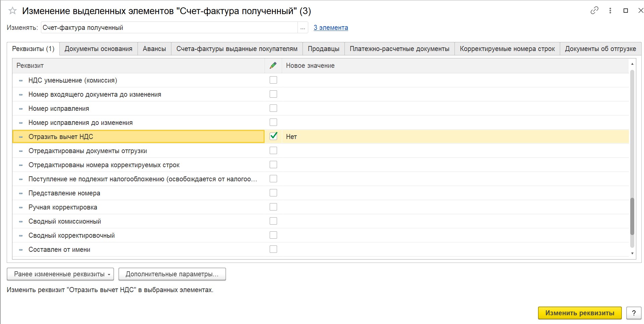Open the Документы об отгрузке tab

(x=600, y=49)
